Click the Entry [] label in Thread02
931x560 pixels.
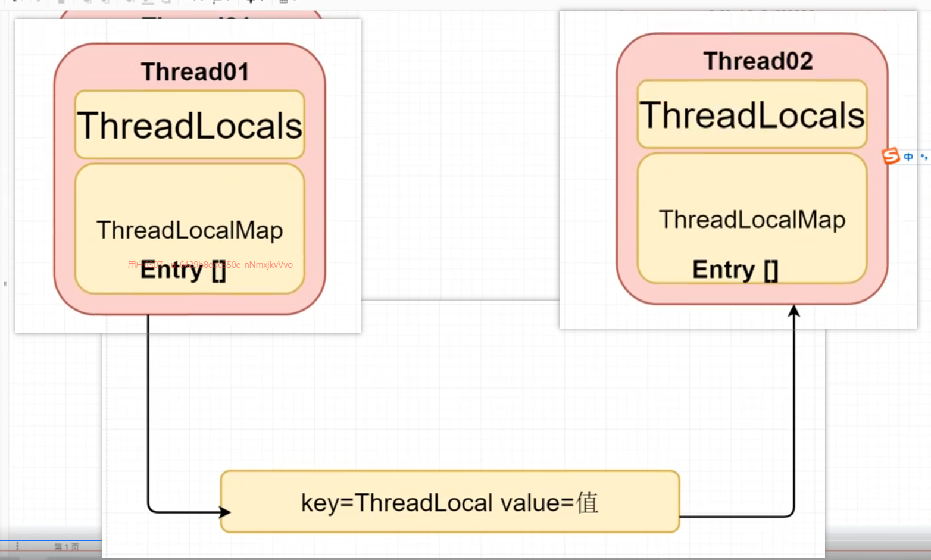735,270
